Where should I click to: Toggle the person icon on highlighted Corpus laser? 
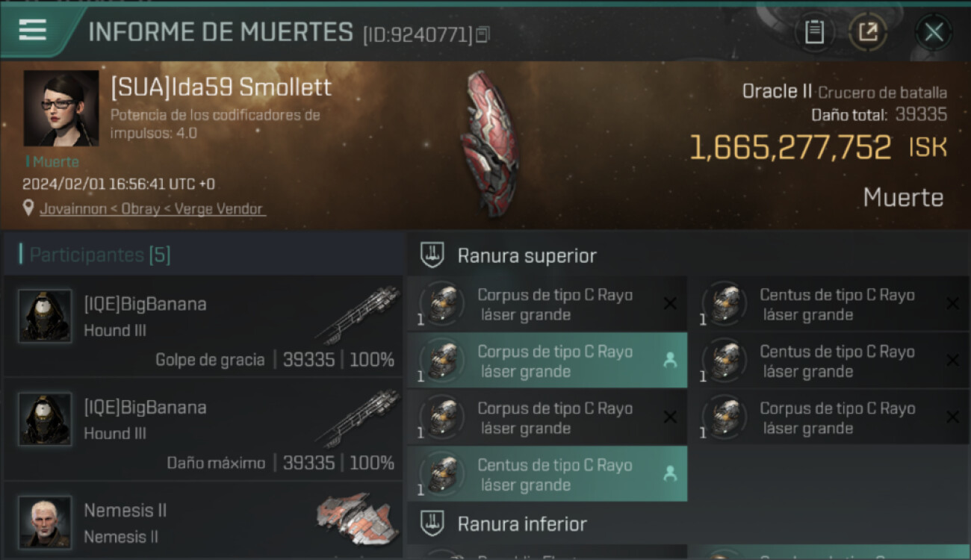coord(670,360)
